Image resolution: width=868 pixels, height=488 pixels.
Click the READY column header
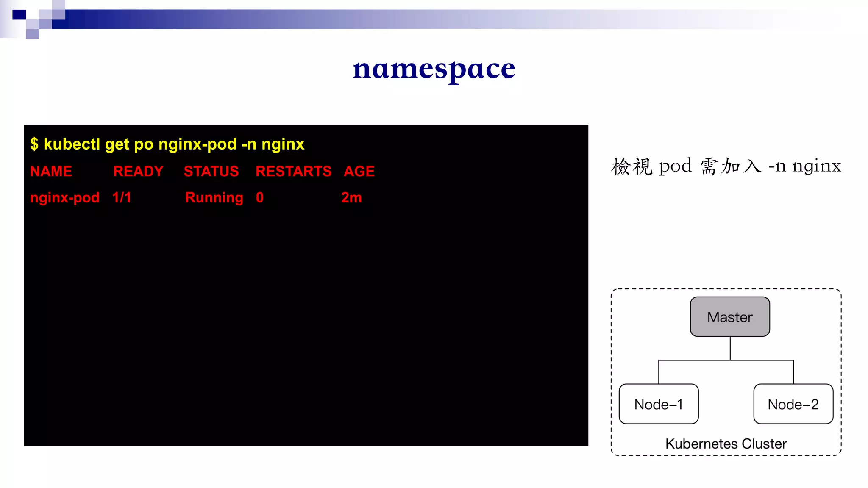point(138,172)
